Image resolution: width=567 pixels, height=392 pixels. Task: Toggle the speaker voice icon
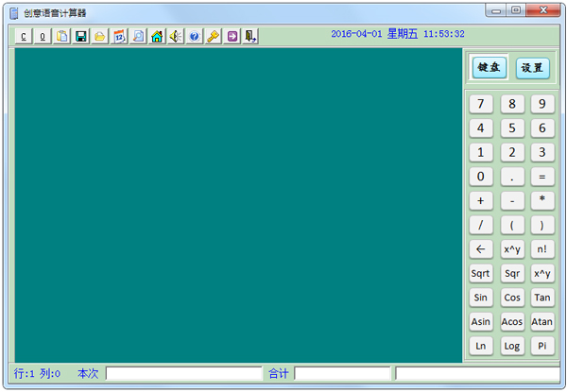click(176, 37)
